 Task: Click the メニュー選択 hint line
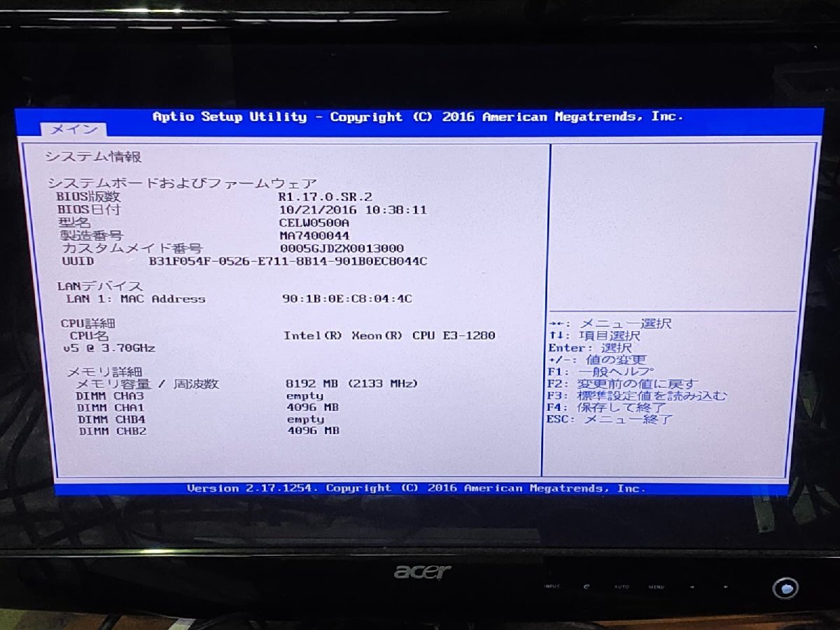coord(610,323)
